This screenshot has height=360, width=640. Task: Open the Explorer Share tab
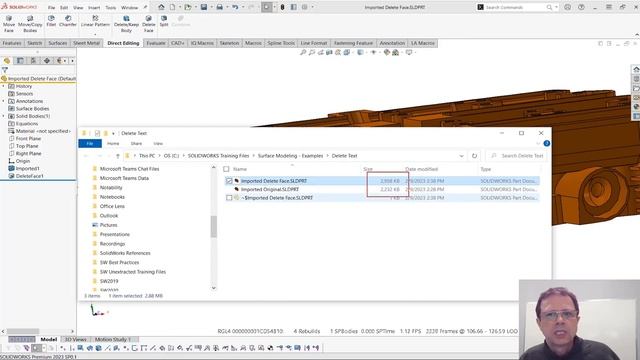point(136,143)
